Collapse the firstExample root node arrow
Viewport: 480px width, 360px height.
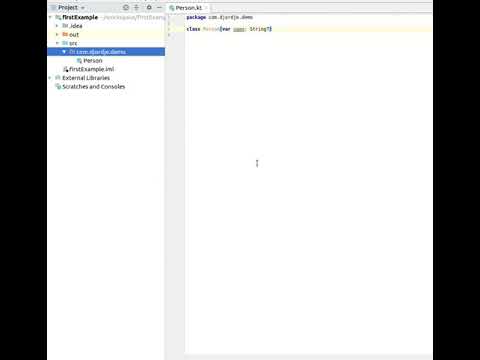click(x=50, y=17)
